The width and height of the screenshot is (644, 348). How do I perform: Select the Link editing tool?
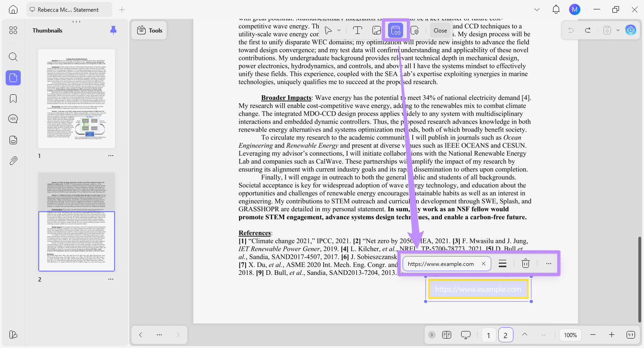tap(395, 31)
